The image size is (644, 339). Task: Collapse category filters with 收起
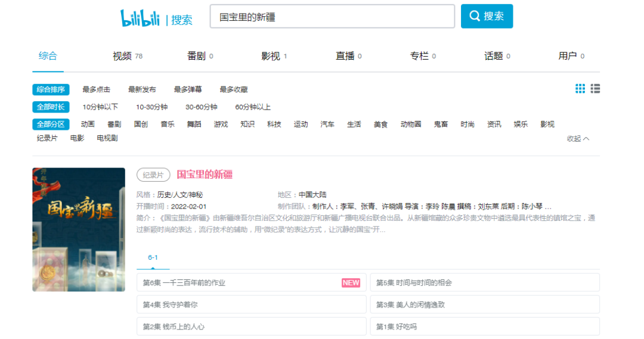click(x=578, y=138)
